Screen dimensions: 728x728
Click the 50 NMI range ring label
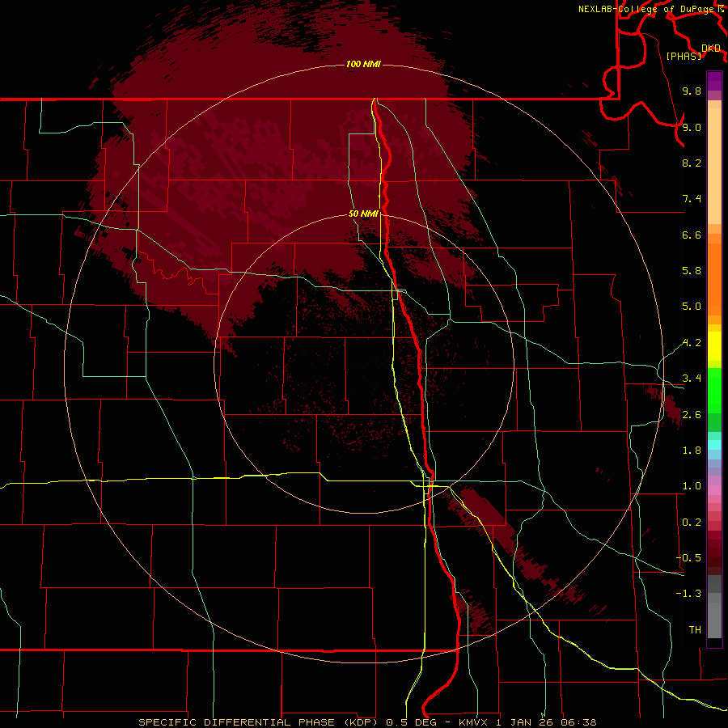(x=363, y=214)
